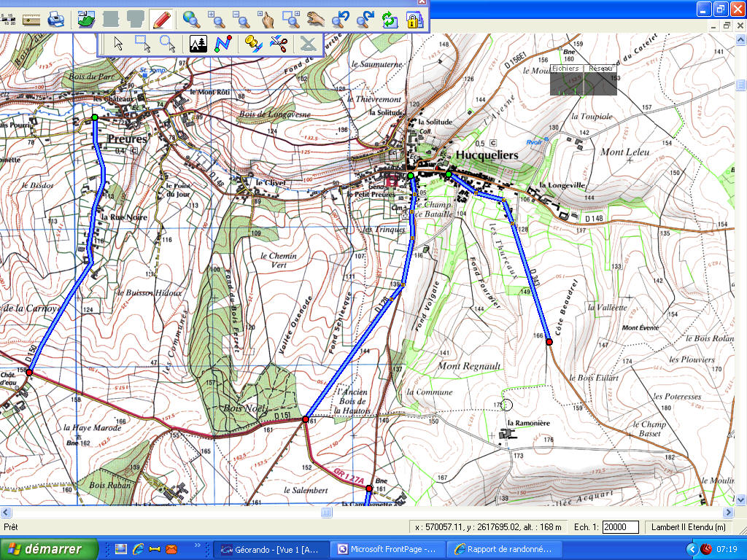The image size is (747, 560).
Task: Choose the pointing hand center tool
Action: [x=266, y=20]
